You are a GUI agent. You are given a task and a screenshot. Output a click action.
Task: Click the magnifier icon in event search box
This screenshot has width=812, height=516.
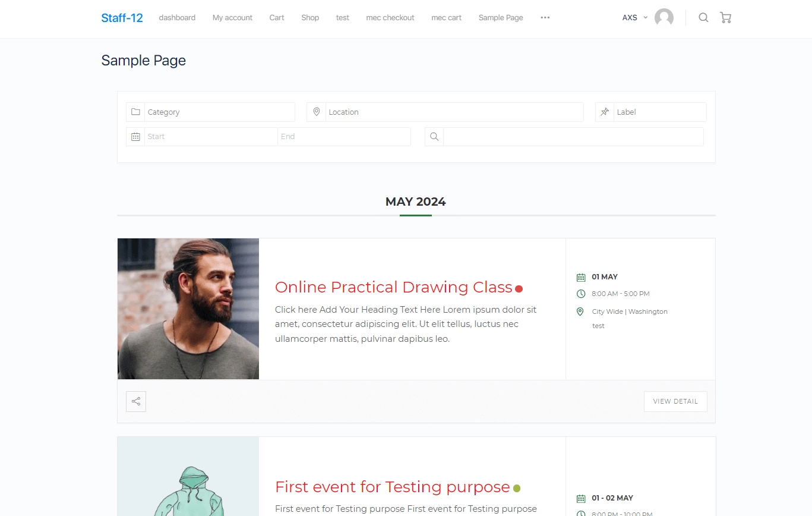pos(434,137)
